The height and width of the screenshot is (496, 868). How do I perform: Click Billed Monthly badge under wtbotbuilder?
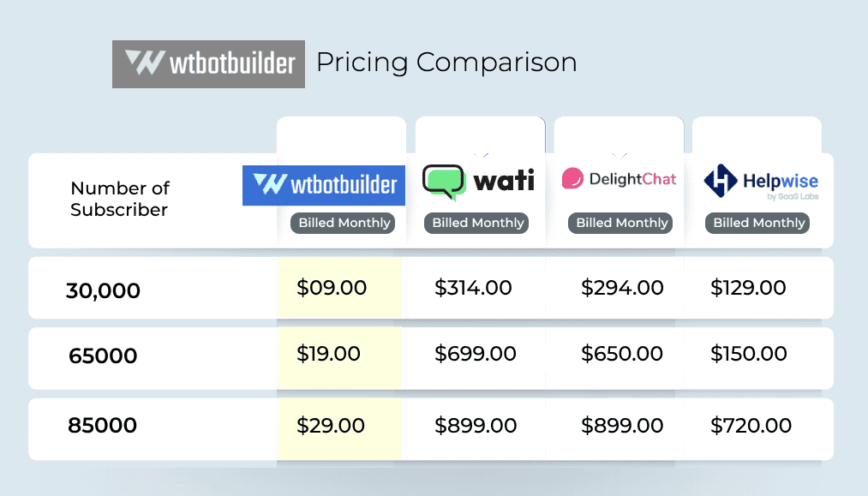coord(343,223)
